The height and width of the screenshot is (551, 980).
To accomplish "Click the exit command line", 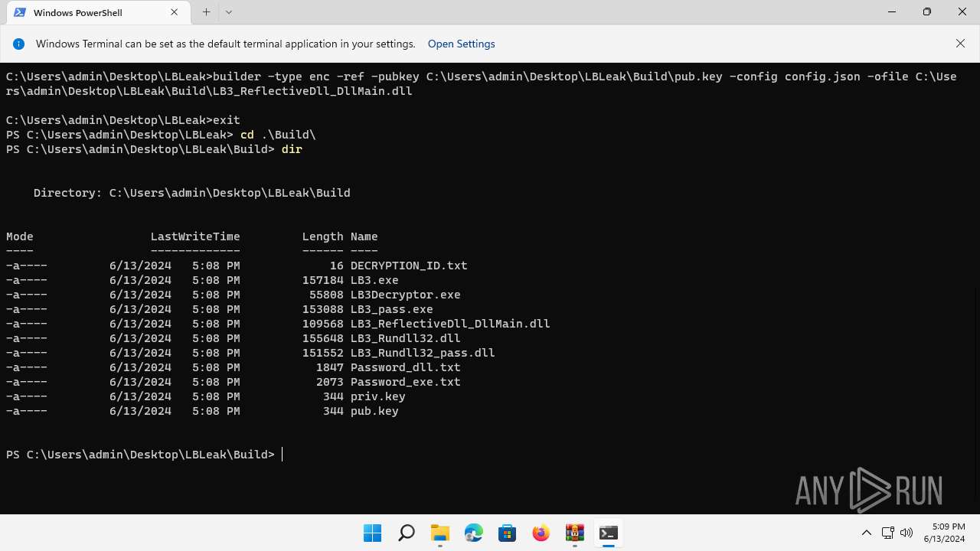I will [123, 120].
